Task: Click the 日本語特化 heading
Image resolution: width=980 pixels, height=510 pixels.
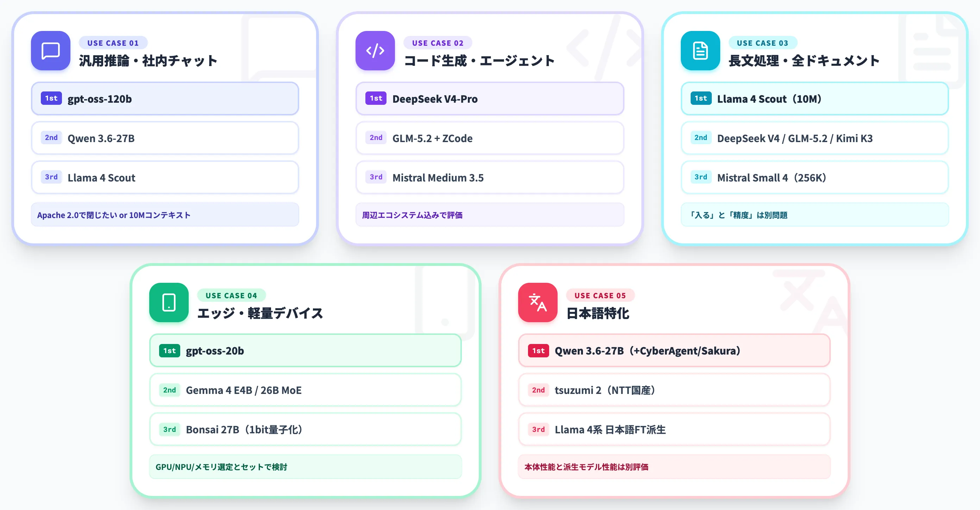Action: [x=598, y=313]
